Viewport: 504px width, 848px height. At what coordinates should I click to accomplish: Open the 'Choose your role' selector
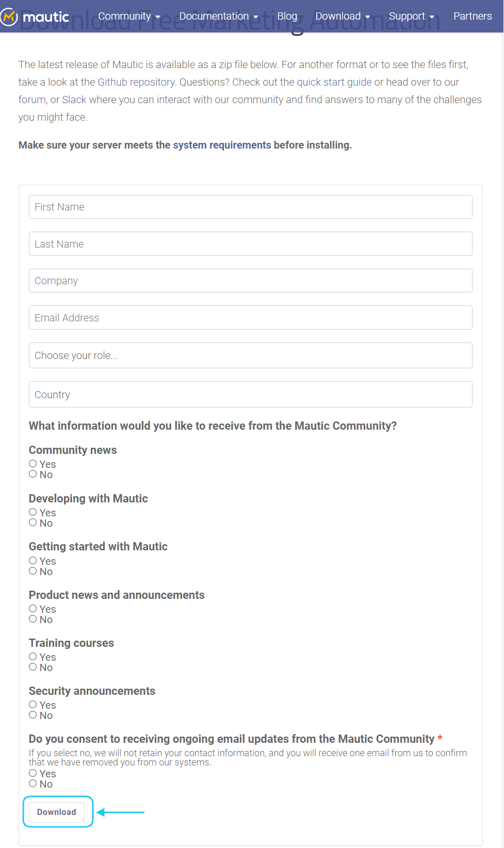[x=251, y=355]
